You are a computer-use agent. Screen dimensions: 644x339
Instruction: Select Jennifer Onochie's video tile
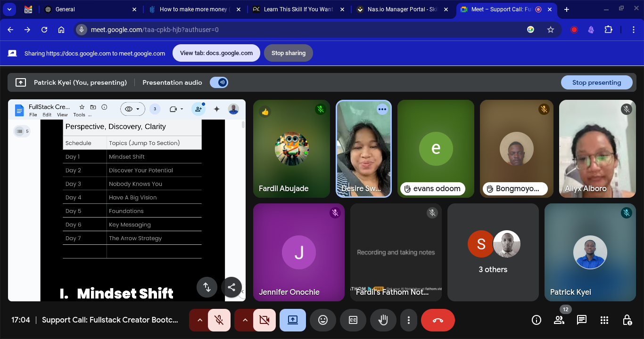tap(299, 252)
